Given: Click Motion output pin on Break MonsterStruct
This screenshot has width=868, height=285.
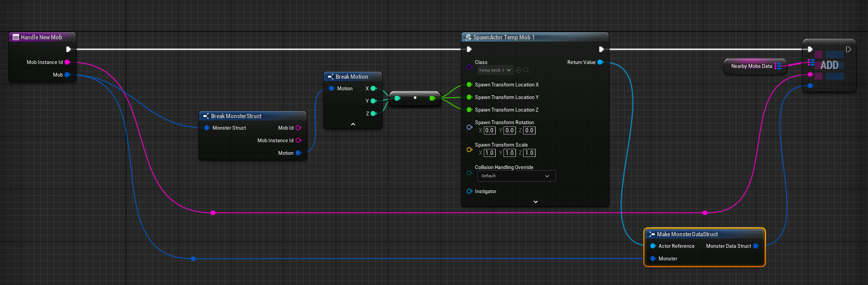Looking at the screenshot, I should 298,153.
